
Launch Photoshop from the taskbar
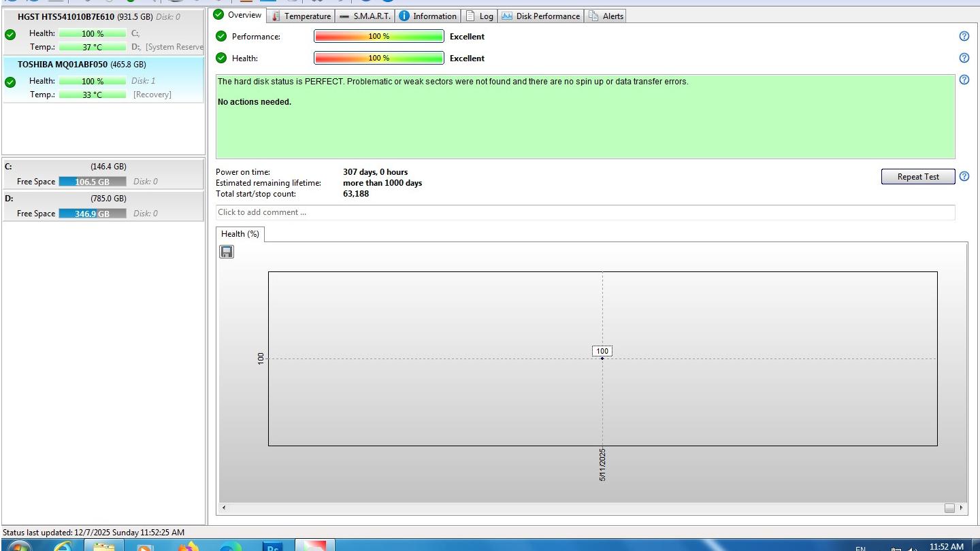click(x=272, y=546)
